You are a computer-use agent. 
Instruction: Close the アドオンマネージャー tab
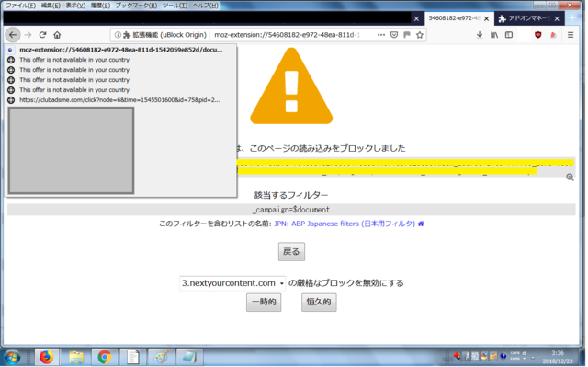[557, 18]
